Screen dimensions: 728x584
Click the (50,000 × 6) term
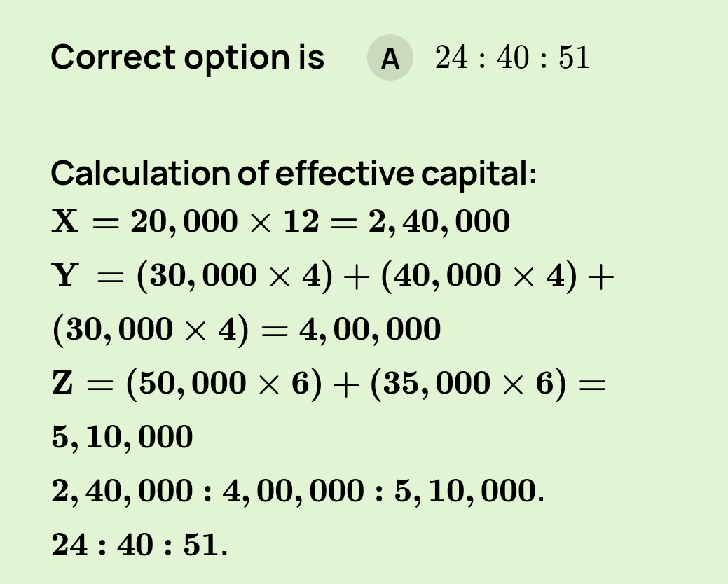coord(223,384)
